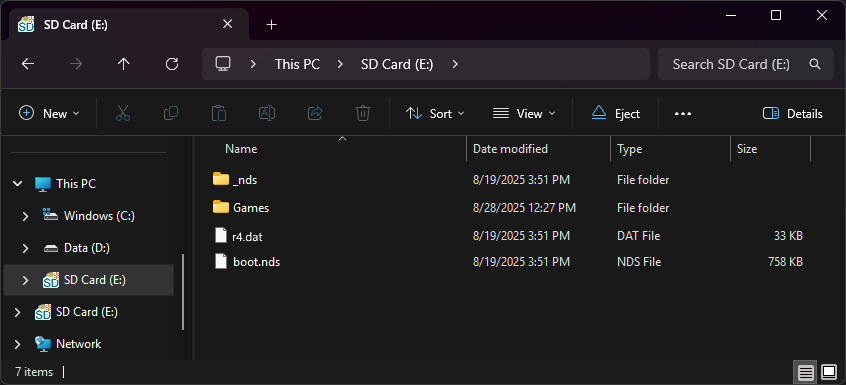Collapse the This PC tree node

coord(18,184)
